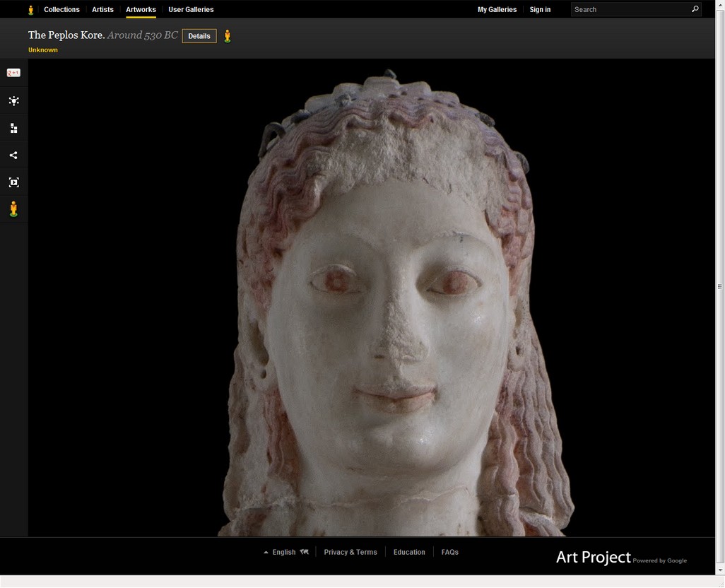Add artwork to gallery using sidebar icon
This screenshot has height=588, width=725.
14,128
